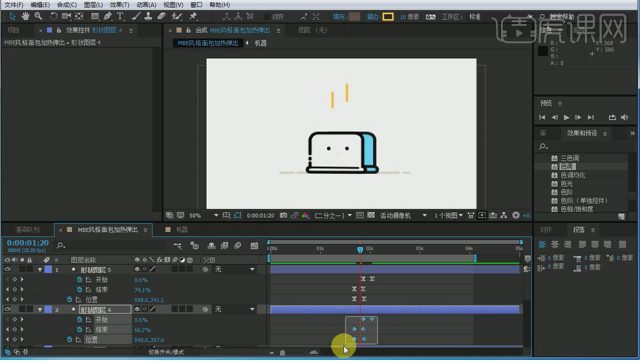Viewport: 641px width, 361px height.
Task: Click the fill color swatch
Action: click(x=354, y=17)
